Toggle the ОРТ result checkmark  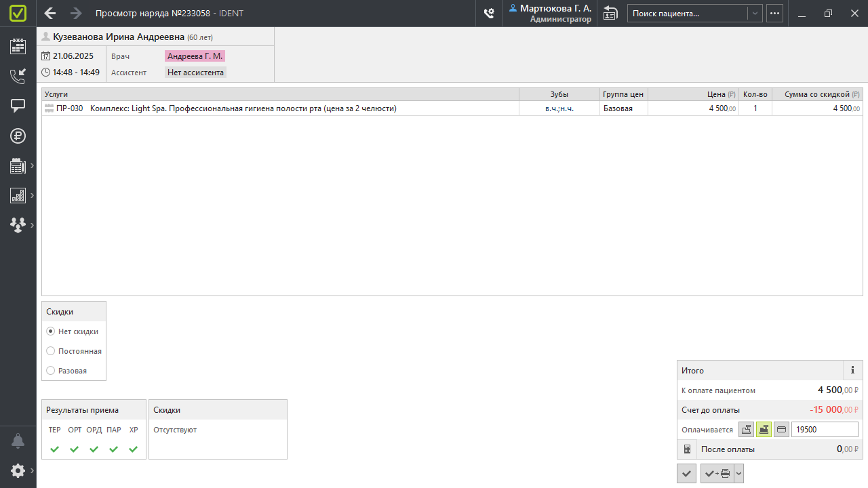click(75, 449)
